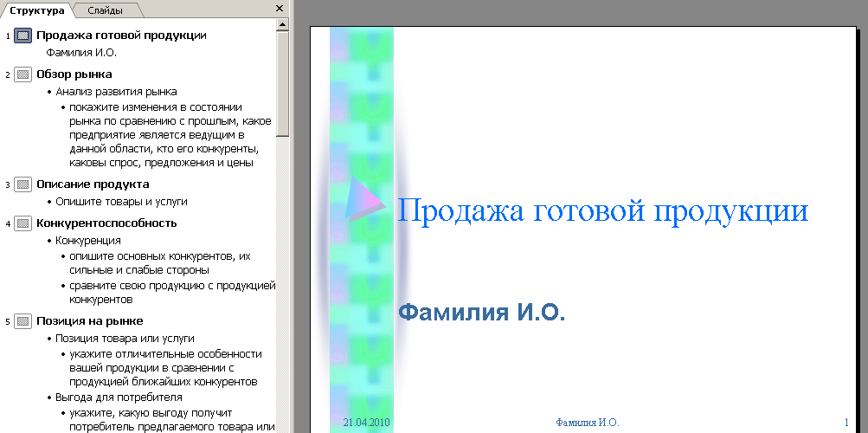Click slide title 'Продажа готовой продукции'

[602, 211]
